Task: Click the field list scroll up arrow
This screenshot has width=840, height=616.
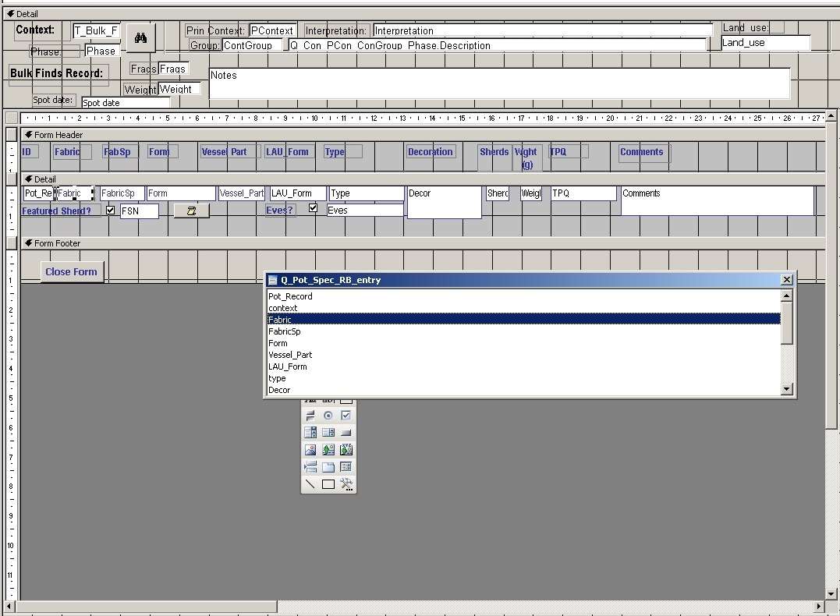Action: point(786,296)
